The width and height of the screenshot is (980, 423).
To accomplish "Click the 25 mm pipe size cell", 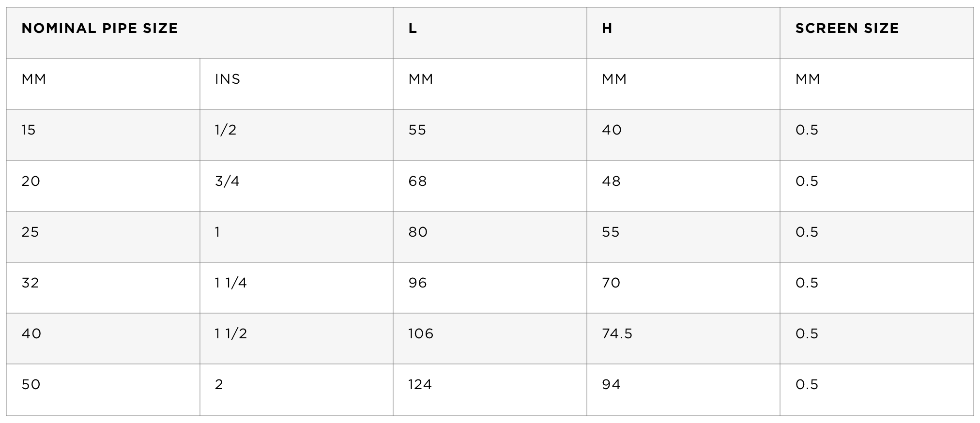I will (103, 237).
